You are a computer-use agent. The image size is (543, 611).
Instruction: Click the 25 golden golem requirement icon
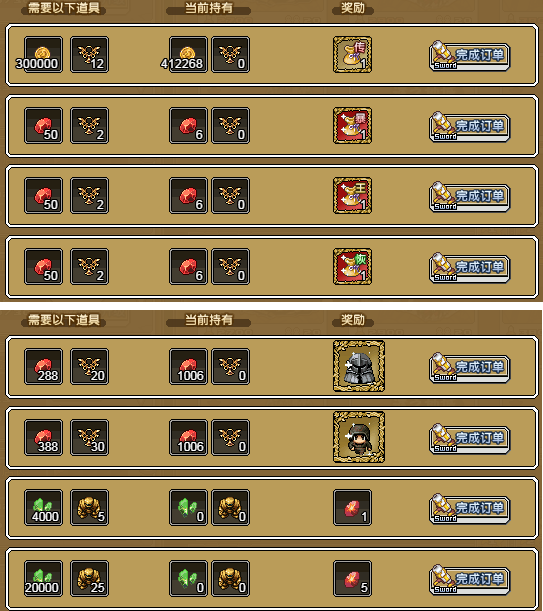89,579
